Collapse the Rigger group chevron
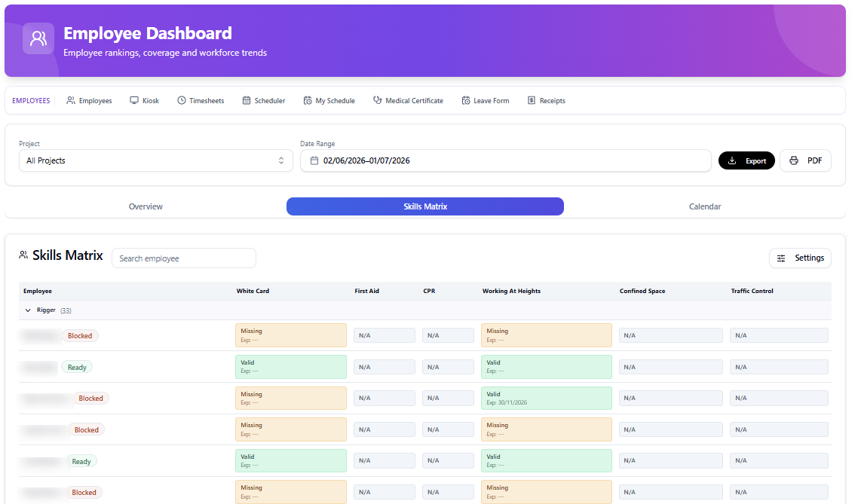The height and width of the screenshot is (504, 858). tap(28, 310)
